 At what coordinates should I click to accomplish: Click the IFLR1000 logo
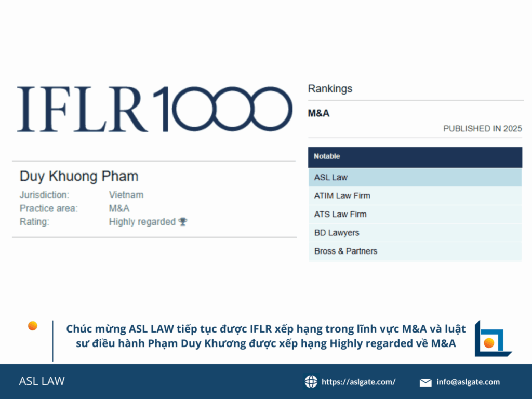point(155,109)
